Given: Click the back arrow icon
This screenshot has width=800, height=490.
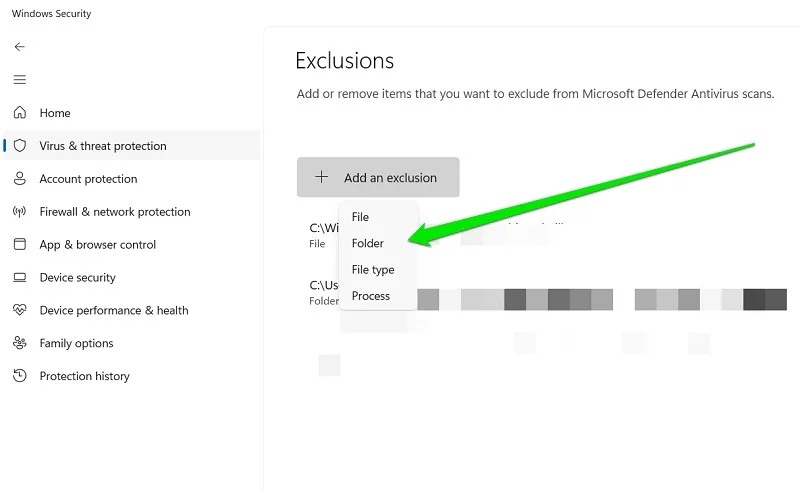Looking at the screenshot, I should pos(19,47).
